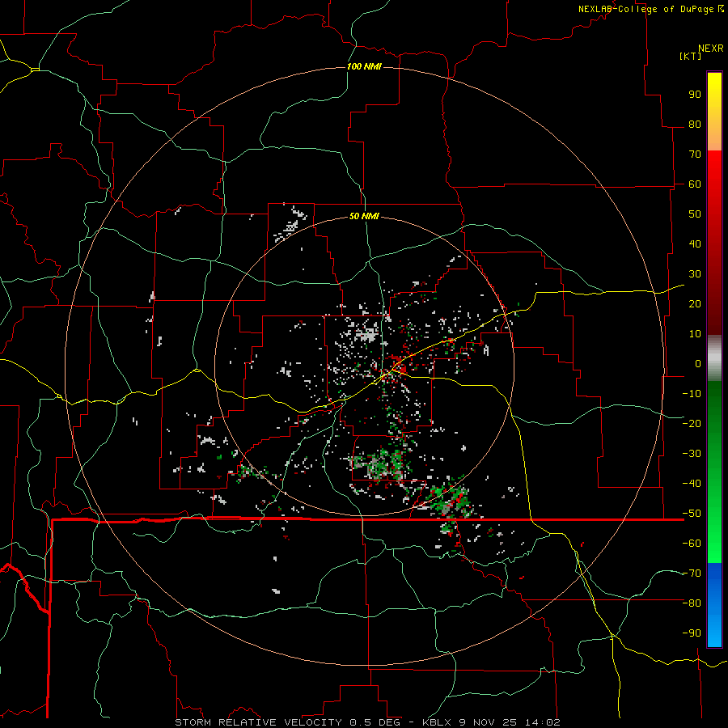Viewport: 728px width, 728px height.
Task: Click the 70 value on velocity scale
Action: (695, 154)
